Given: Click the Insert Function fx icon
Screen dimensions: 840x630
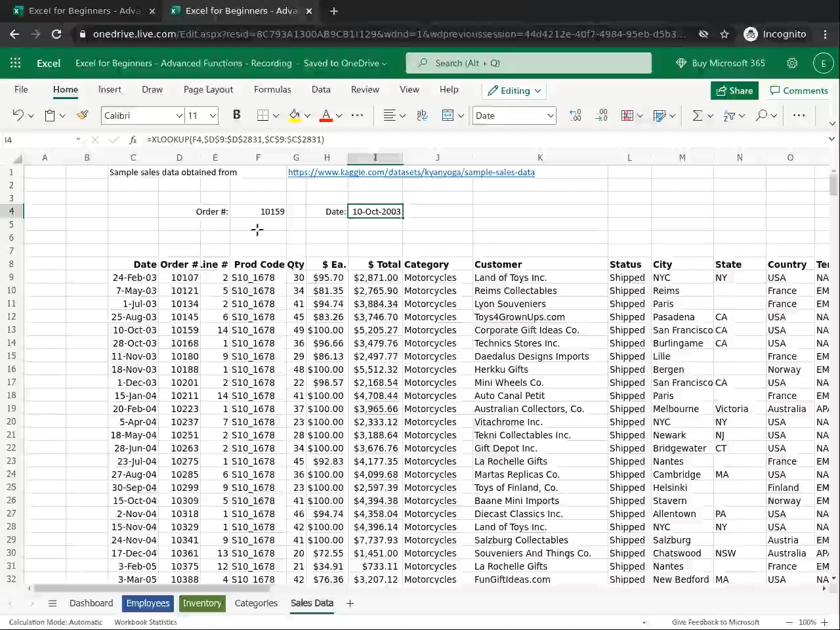Looking at the screenshot, I should [x=133, y=140].
